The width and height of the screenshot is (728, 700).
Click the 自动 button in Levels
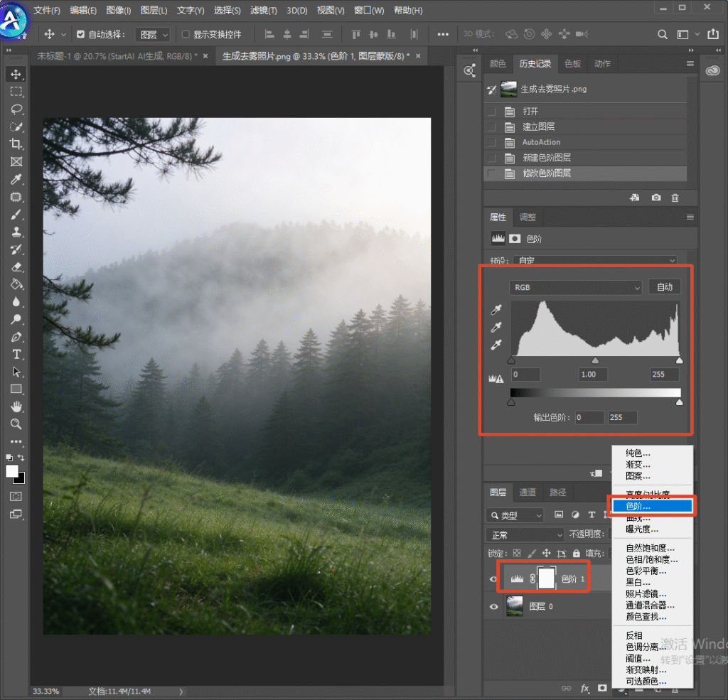(665, 287)
